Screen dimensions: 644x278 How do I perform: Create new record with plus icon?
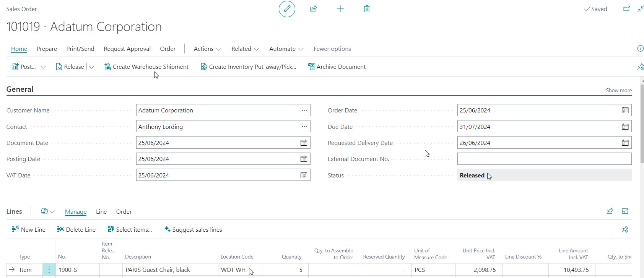click(x=340, y=9)
